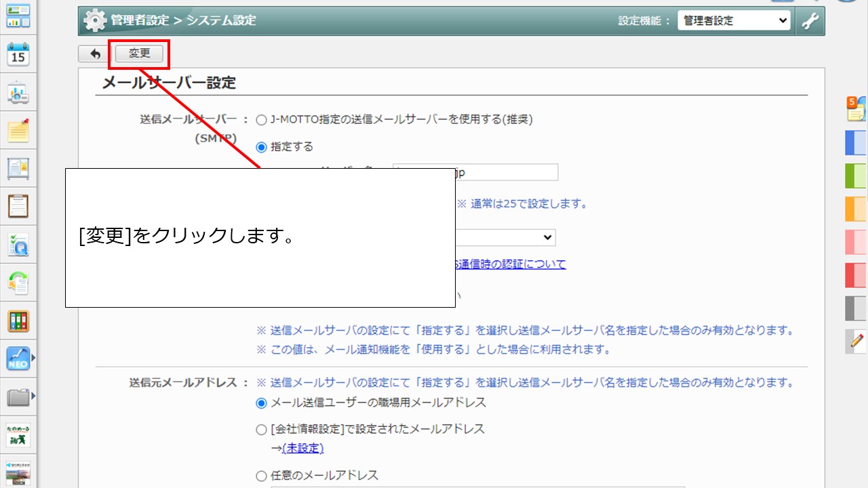
Task: Pick the red sticky note color tab
Action: pos(856,275)
